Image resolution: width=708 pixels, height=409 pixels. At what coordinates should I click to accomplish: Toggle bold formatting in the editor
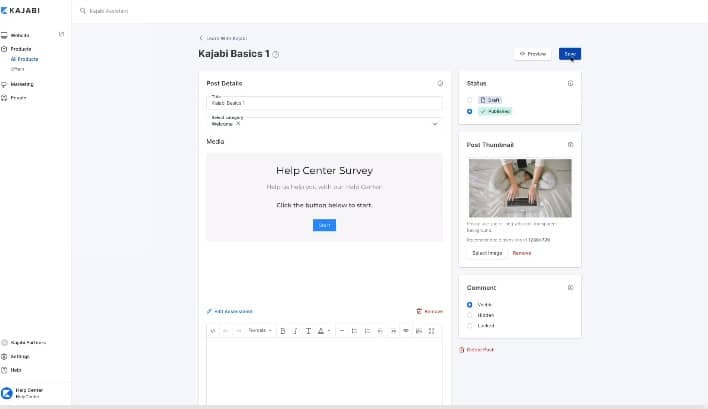283,331
